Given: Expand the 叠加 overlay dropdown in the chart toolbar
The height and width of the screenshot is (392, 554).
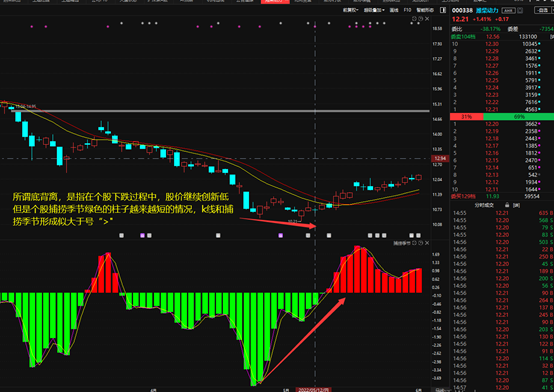Looking at the screenshot, I should [374, 10].
